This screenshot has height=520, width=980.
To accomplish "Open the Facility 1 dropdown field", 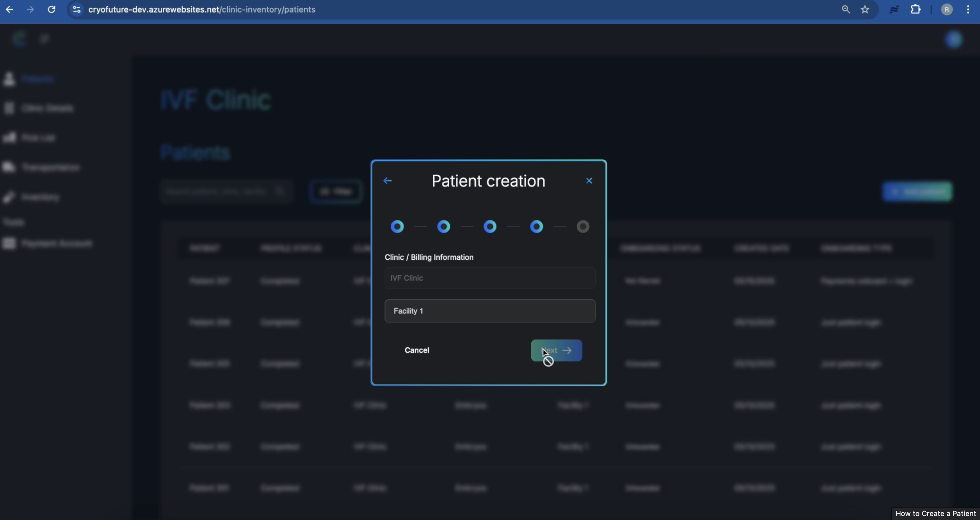I will pos(490,311).
